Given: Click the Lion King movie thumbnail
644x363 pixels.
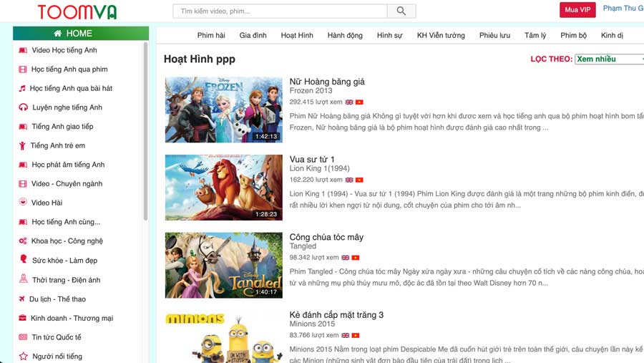Looking at the screenshot, I should point(224,188).
